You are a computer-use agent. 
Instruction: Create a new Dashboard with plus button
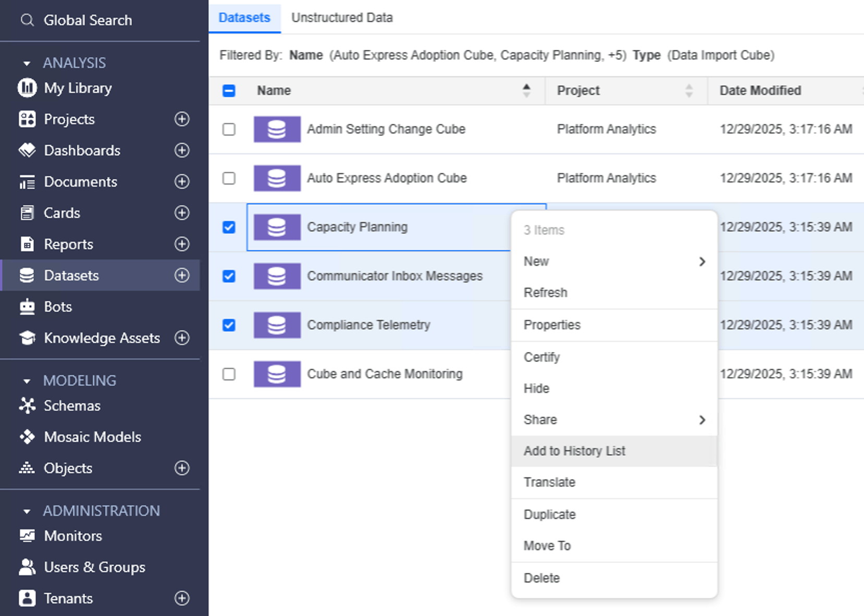(181, 150)
